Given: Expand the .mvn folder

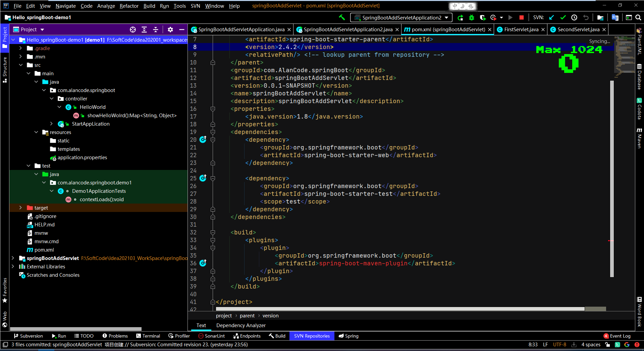Looking at the screenshot, I should click(20, 56).
